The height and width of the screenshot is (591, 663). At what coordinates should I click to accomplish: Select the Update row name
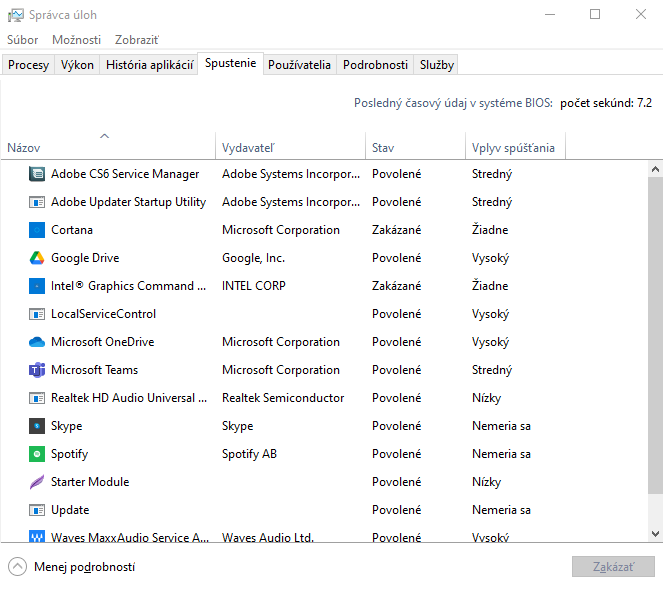point(70,510)
